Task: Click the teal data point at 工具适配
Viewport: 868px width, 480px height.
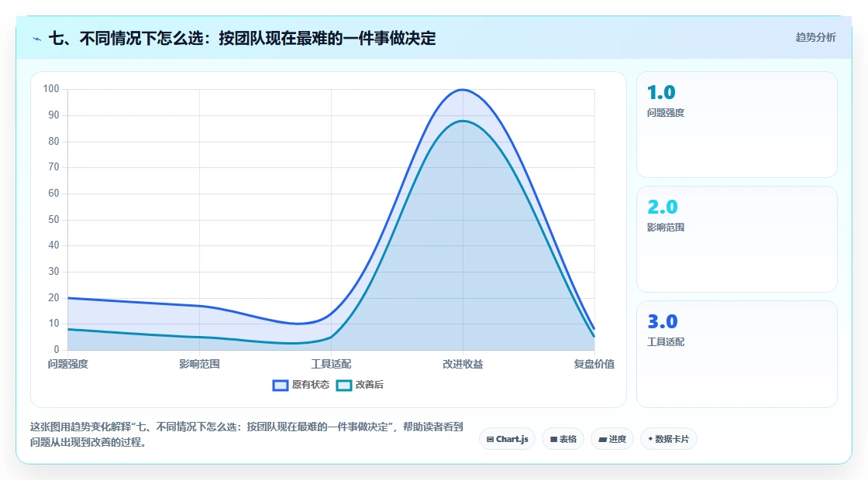Action: pyautogui.click(x=331, y=338)
